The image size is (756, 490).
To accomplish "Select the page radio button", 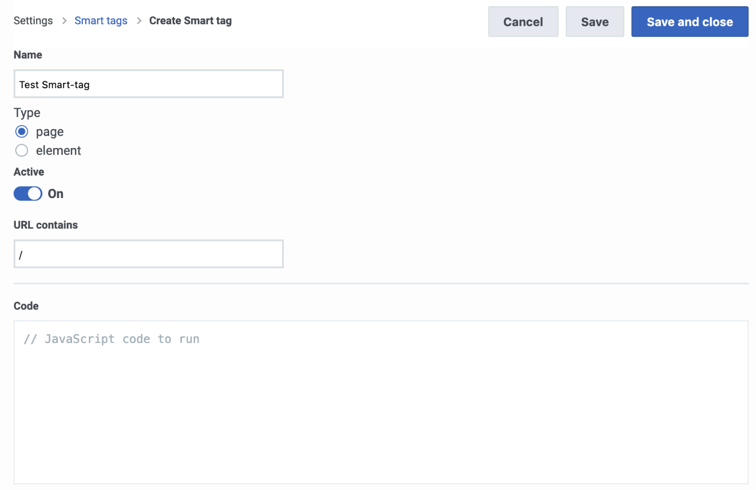I will [22, 132].
